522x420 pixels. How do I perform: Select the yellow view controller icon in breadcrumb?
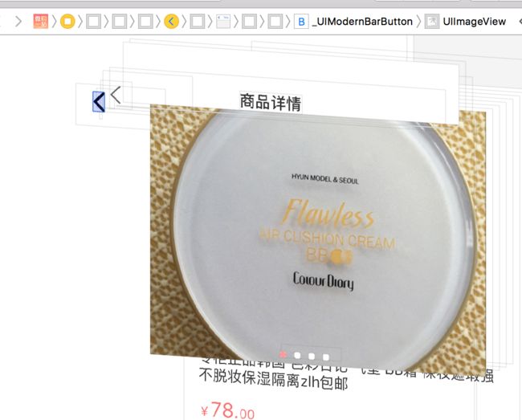(x=67, y=22)
